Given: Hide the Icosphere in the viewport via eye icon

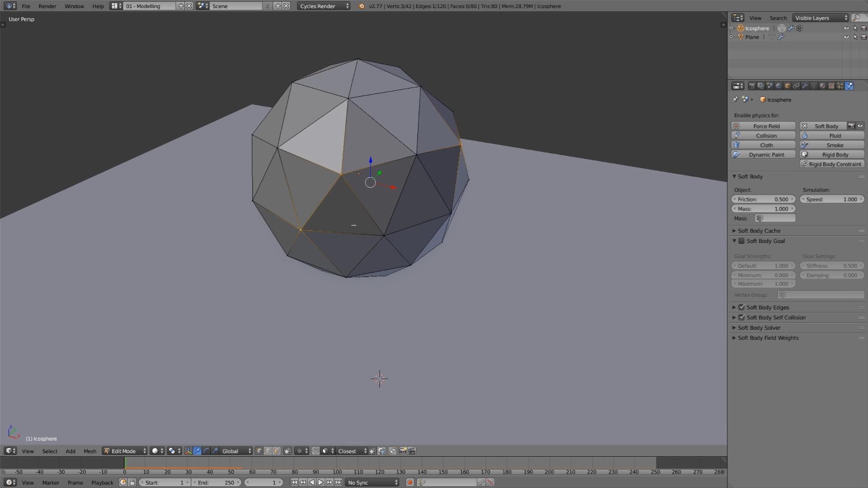Looking at the screenshot, I should tap(846, 28).
